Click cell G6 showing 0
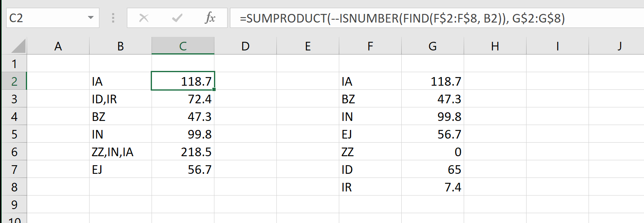The width and height of the screenshot is (644, 223). pos(432,152)
